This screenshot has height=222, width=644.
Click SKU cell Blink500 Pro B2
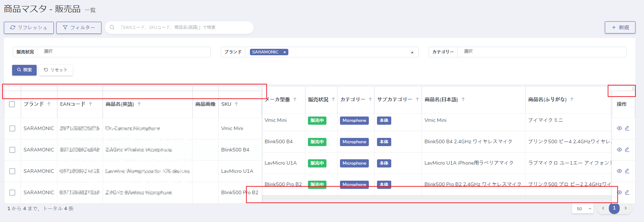240,192
